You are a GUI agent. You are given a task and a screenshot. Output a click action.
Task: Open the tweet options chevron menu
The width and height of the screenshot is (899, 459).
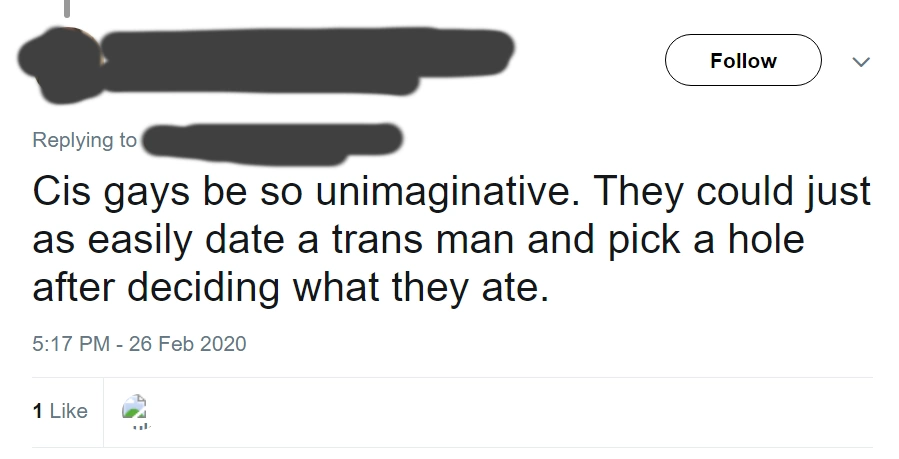(859, 62)
